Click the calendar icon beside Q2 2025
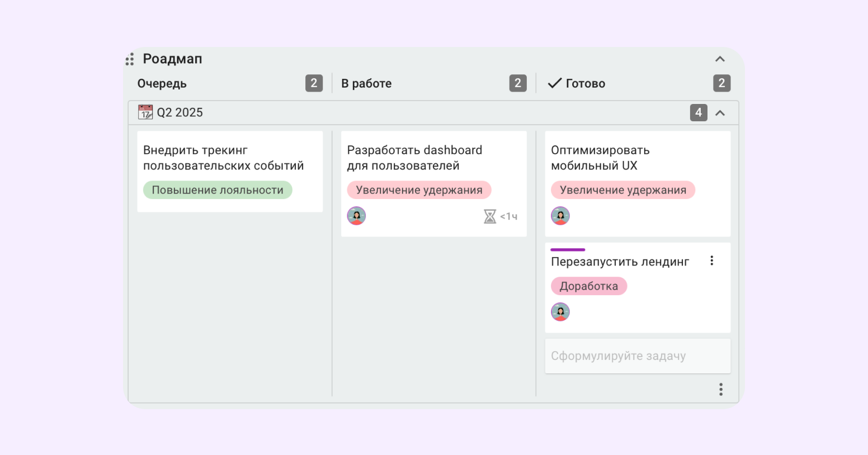This screenshot has width=868, height=455. pos(145,112)
